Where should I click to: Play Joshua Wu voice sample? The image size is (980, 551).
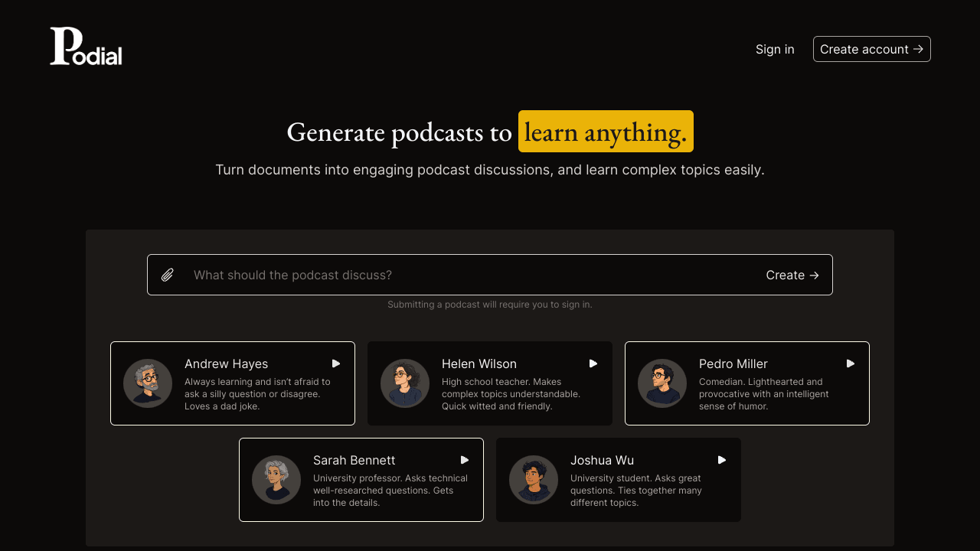[x=721, y=460]
